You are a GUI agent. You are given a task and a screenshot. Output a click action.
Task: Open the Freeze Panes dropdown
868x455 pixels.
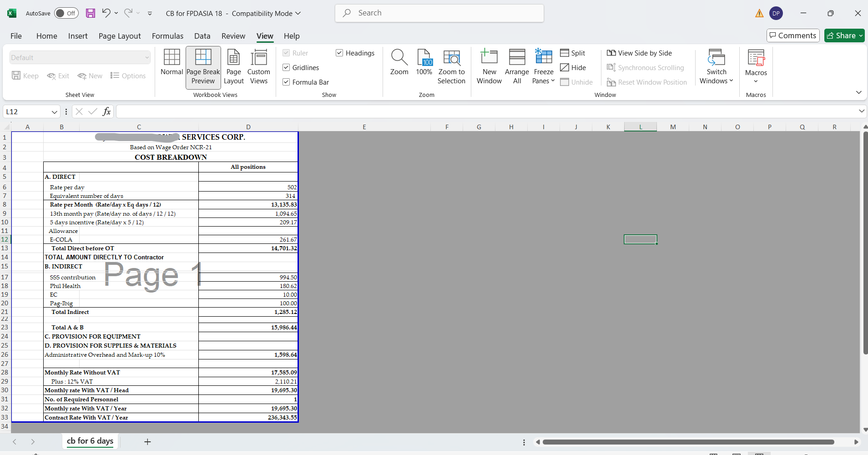(x=544, y=67)
